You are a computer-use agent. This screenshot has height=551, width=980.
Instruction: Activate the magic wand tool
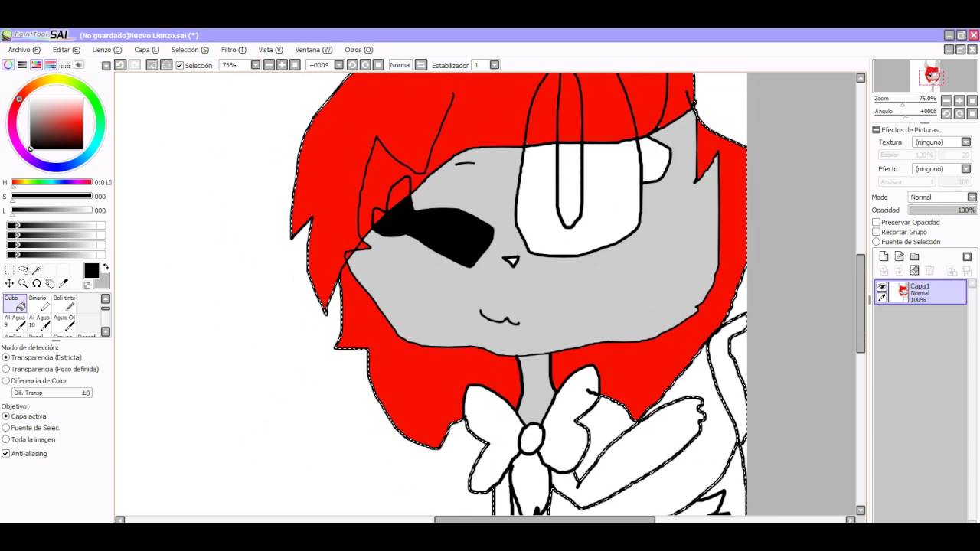(36, 270)
